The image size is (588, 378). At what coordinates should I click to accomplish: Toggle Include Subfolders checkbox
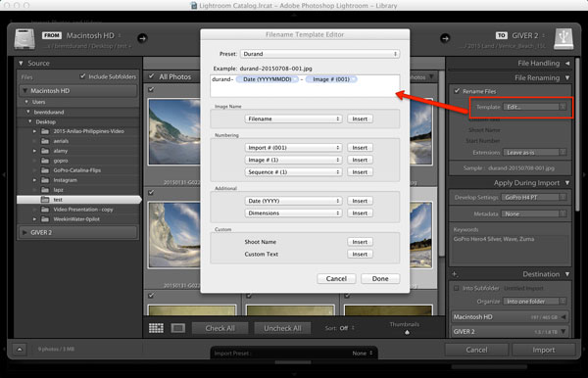click(83, 76)
